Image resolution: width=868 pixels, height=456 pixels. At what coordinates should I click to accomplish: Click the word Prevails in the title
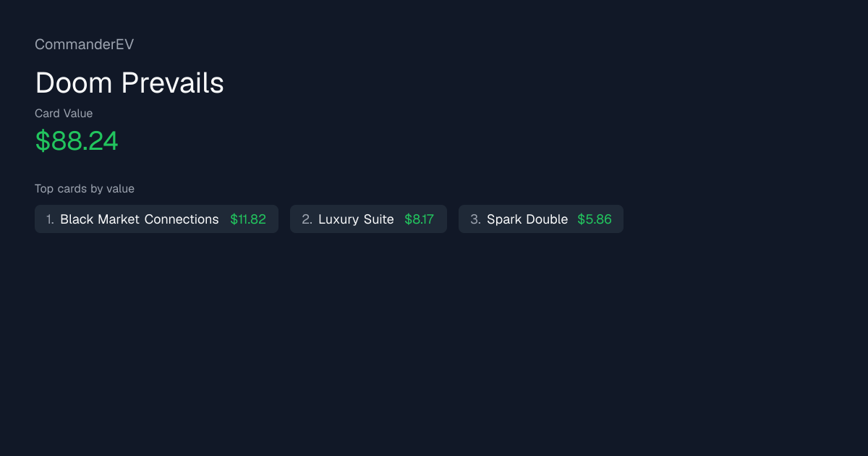(x=172, y=83)
